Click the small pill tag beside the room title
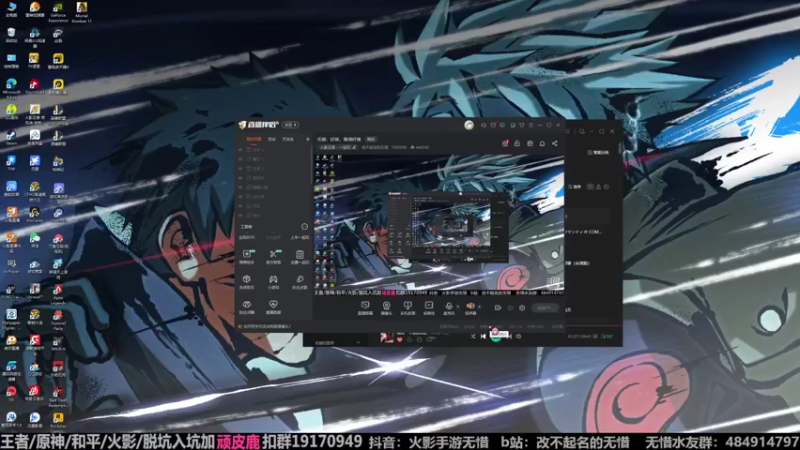The image size is (800, 450). click(371, 139)
